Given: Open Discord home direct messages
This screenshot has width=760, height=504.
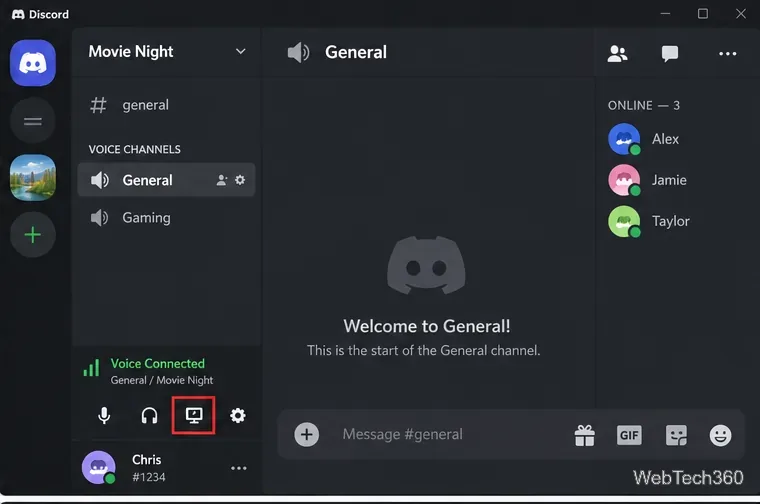Looking at the screenshot, I should [x=33, y=63].
